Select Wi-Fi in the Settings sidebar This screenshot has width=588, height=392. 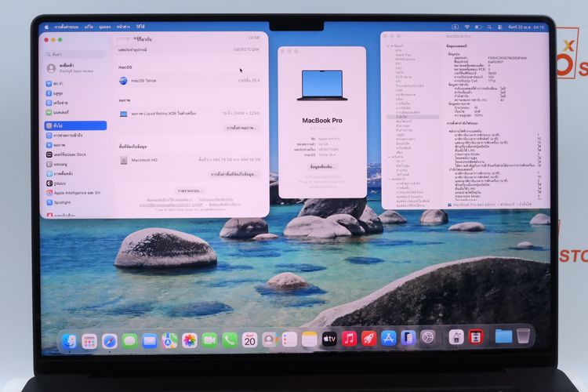click(75, 84)
